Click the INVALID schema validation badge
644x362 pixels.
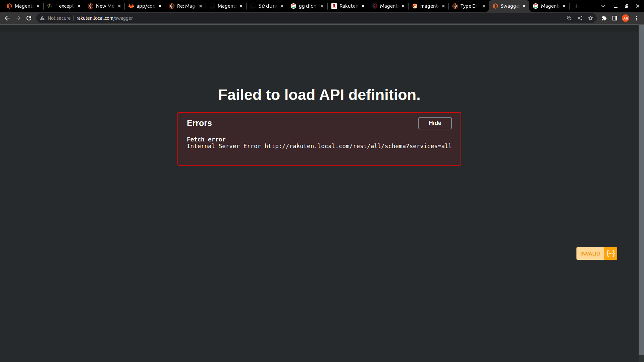pyautogui.click(x=590, y=253)
